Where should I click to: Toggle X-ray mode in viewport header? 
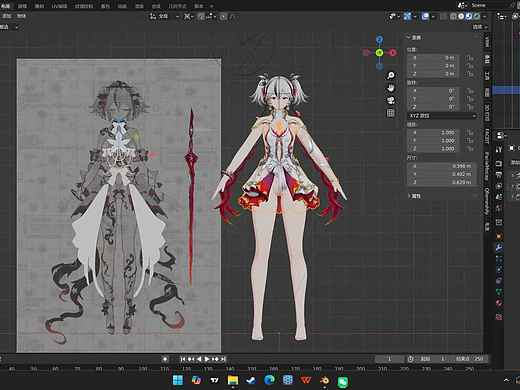click(443, 16)
